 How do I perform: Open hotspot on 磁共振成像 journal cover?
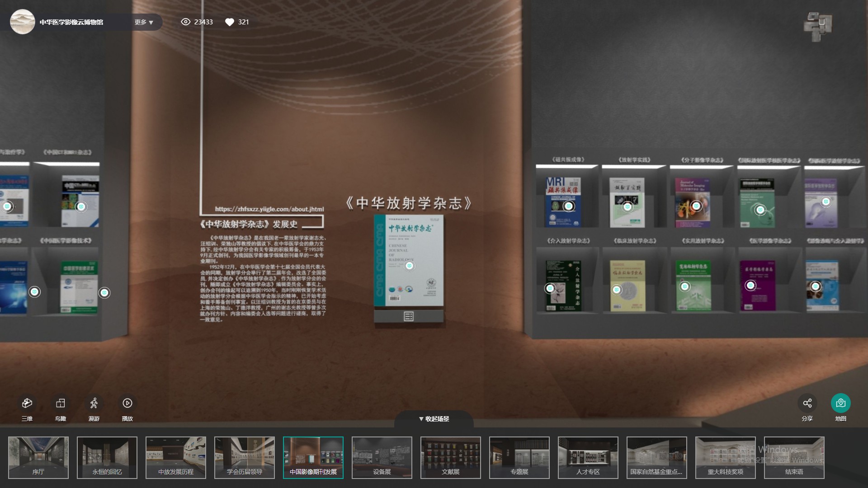tap(569, 206)
